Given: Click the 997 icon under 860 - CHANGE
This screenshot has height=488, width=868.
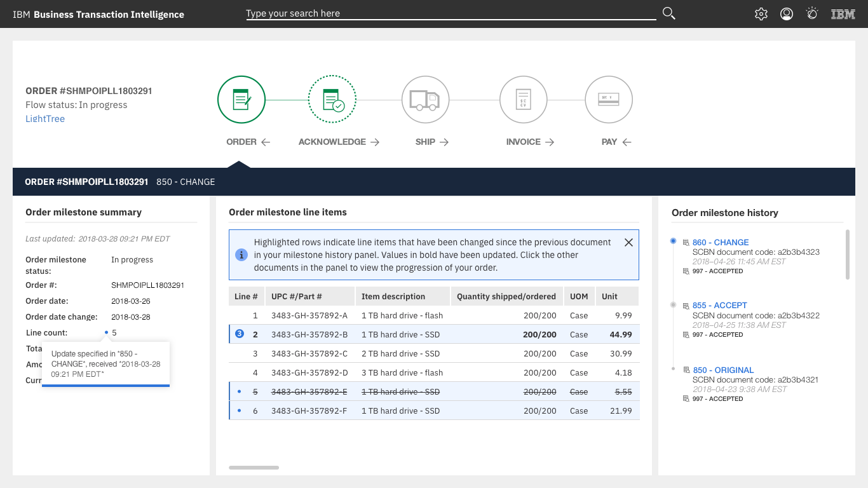Looking at the screenshot, I should click(686, 271).
